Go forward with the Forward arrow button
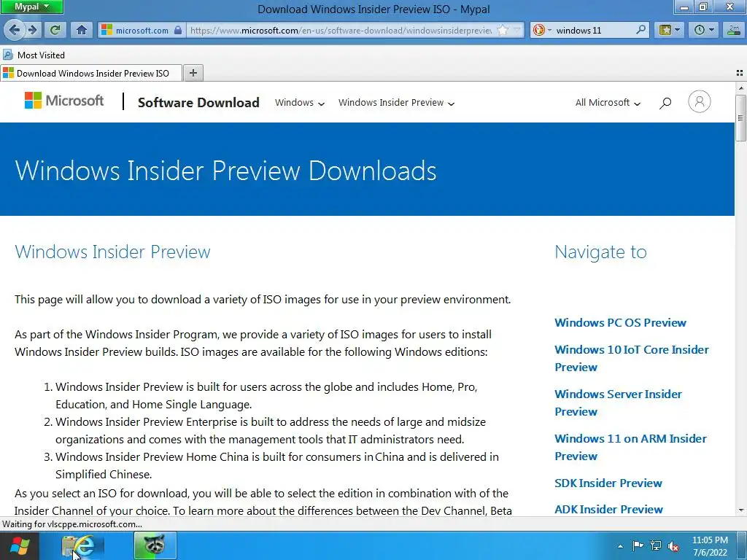The image size is (747, 560). click(32, 30)
